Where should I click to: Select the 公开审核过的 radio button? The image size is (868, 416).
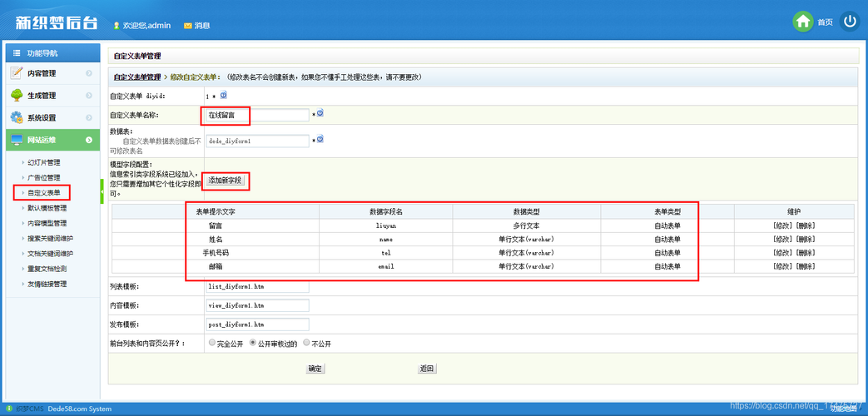click(x=253, y=342)
